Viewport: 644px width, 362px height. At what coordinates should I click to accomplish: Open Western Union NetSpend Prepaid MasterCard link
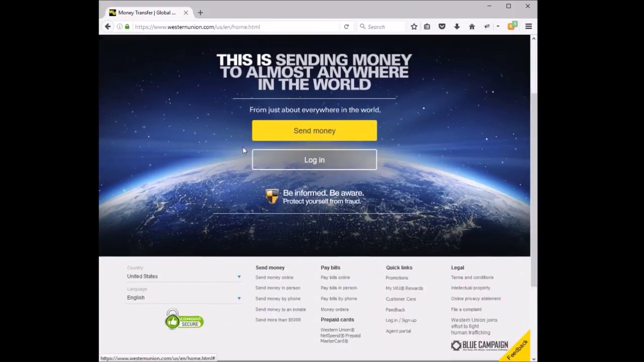[x=341, y=335]
